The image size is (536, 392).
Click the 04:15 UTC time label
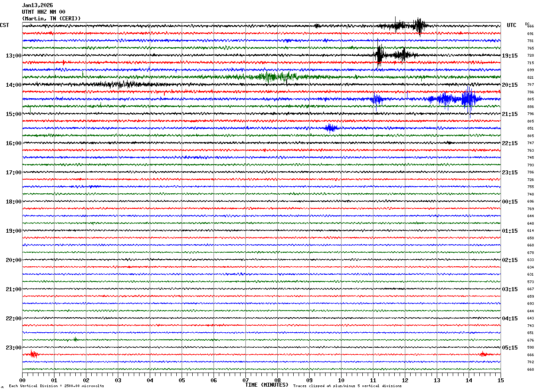tap(510, 319)
